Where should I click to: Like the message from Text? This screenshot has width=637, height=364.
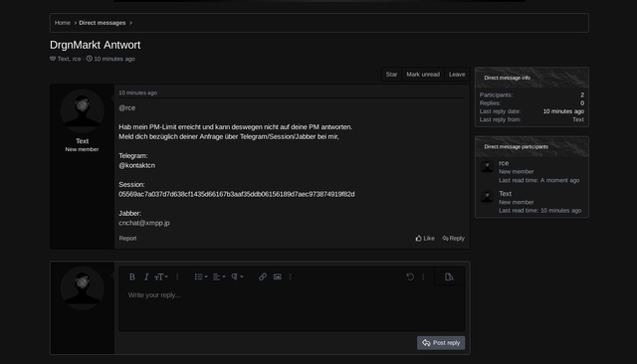tap(425, 239)
